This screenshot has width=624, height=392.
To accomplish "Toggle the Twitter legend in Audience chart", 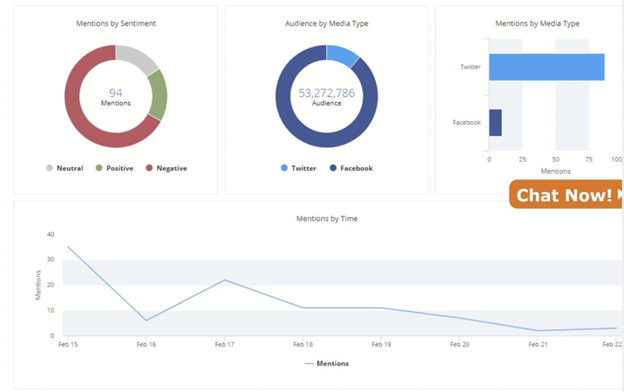I will [298, 168].
